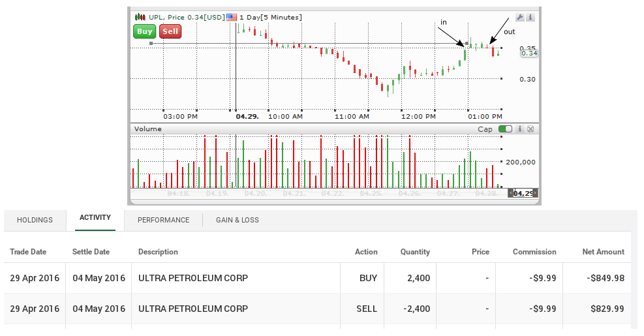The height and width of the screenshot is (336, 644).
Task: Select the Activity tab
Action: tap(95, 218)
